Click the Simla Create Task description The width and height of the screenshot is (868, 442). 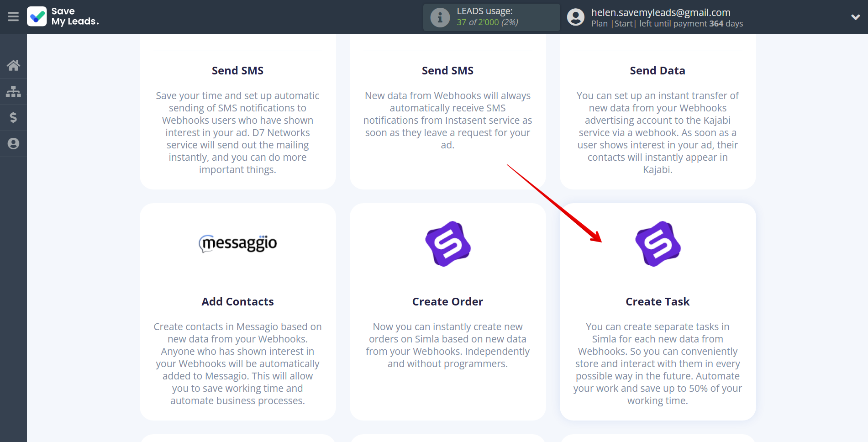point(658,364)
